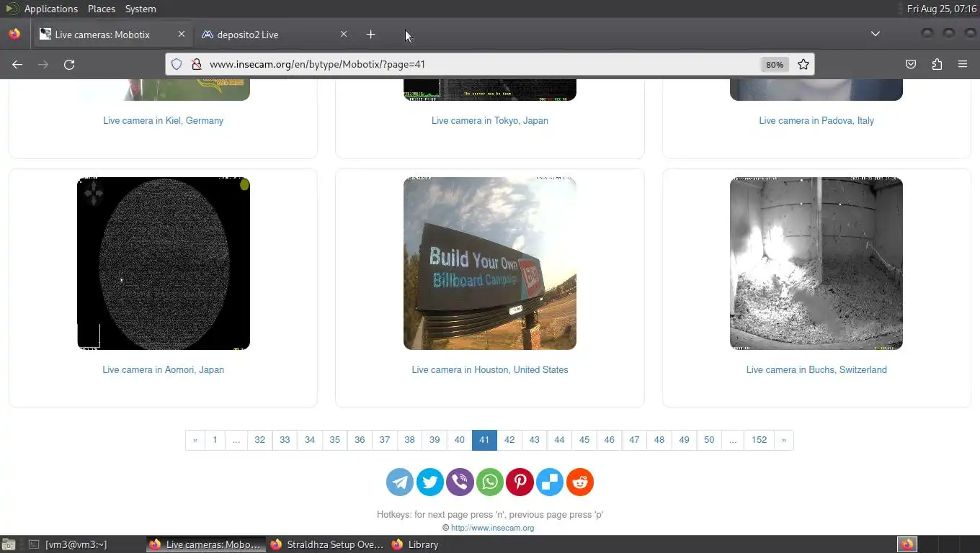Go back with the browser back arrow
The height and width of the screenshot is (553, 980).
tap(17, 64)
